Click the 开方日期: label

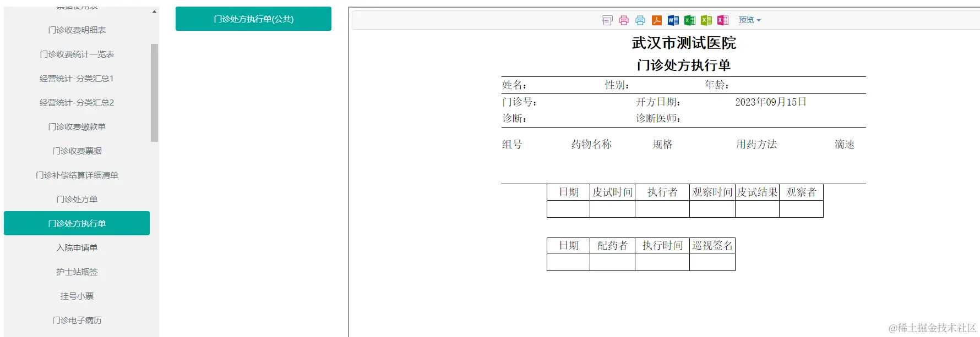pos(658,102)
